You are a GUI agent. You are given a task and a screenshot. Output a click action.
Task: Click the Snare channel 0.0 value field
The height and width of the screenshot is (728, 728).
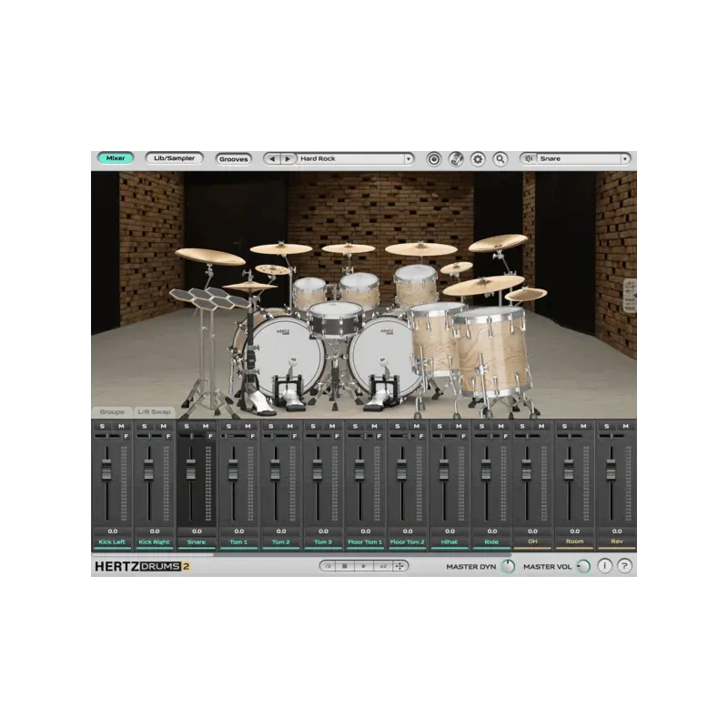coord(197,531)
